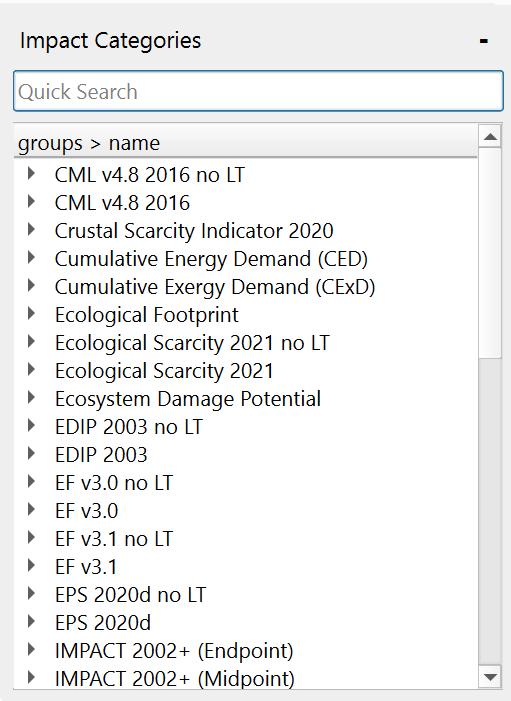Click the vertical scrollbar thumb
This screenshot has height=701, width=511.
(490, 253)
